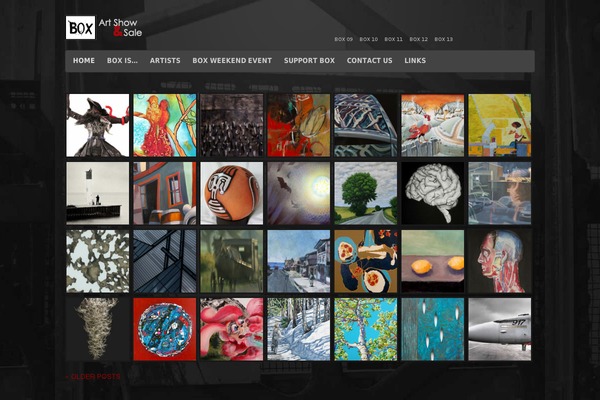Open the green tree by road thumbnail
Screen dimensions: 600x400
tap(365, 193)
